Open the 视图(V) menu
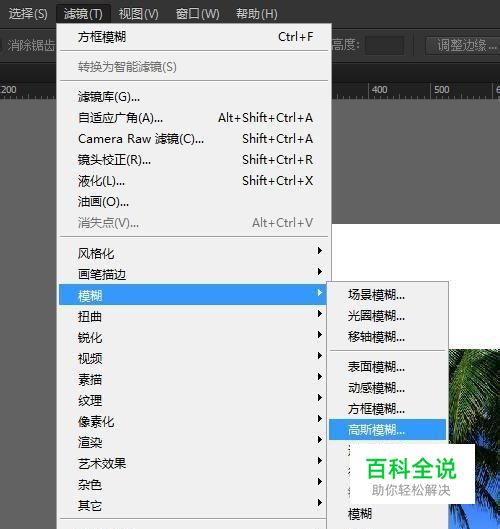 (x=138, y=14)
